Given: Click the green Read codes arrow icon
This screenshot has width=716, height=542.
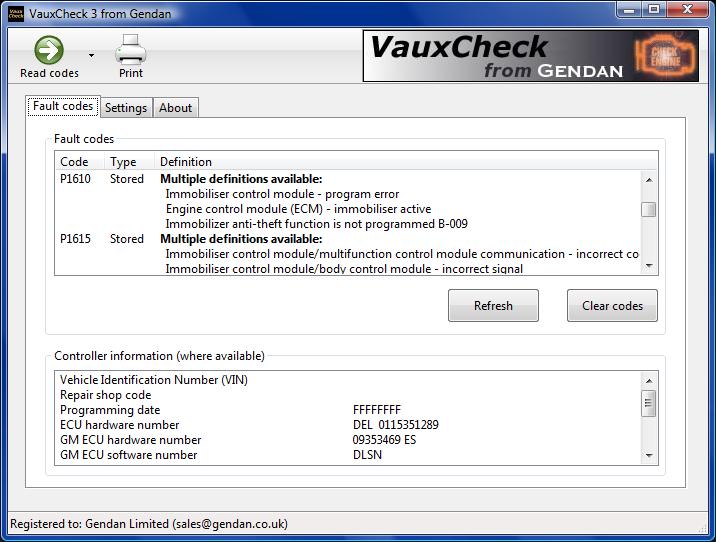Looking at the screenshot, I should point(49,50).
